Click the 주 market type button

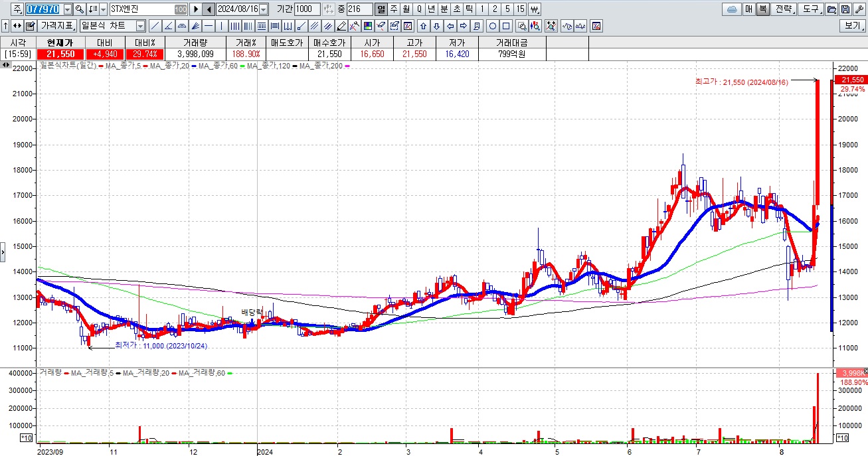tap(17, 9)
